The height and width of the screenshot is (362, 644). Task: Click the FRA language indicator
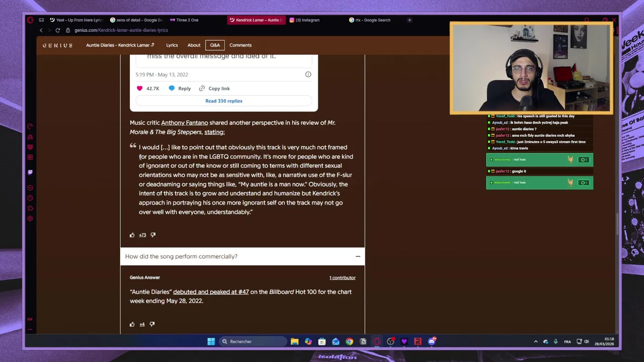[x=568, y=342]
